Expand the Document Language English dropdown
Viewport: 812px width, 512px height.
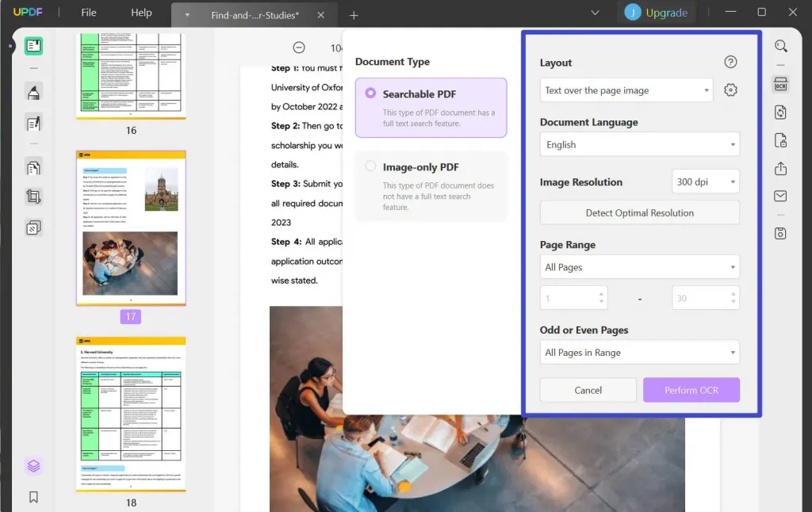coord(640,144)
